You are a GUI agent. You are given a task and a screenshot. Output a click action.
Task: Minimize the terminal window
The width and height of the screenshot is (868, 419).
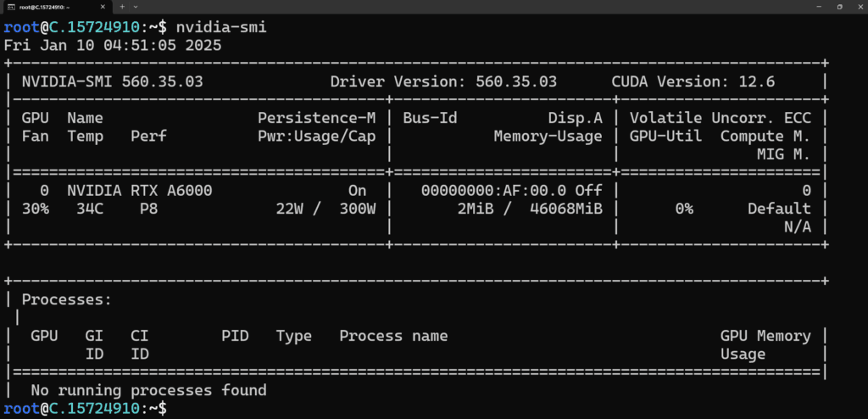coord(814,7)
